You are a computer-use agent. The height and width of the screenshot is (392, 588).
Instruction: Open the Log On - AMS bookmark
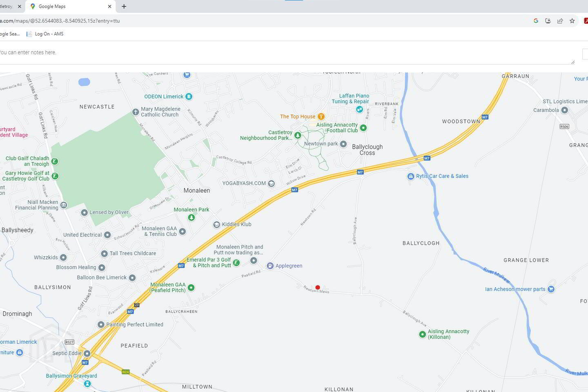[45, 34]
